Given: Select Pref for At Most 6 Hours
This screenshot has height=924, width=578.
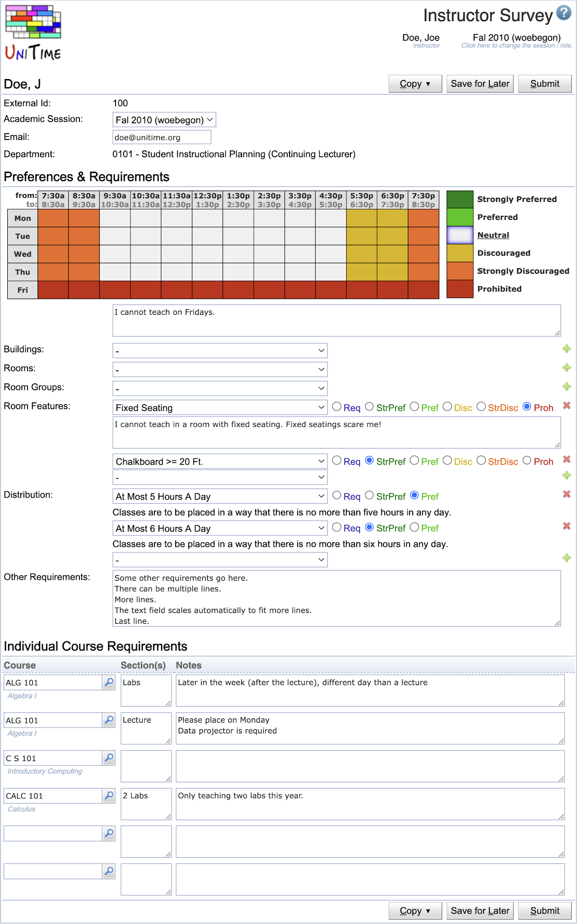Looking at the screenshot, I should tap(415, 527).
